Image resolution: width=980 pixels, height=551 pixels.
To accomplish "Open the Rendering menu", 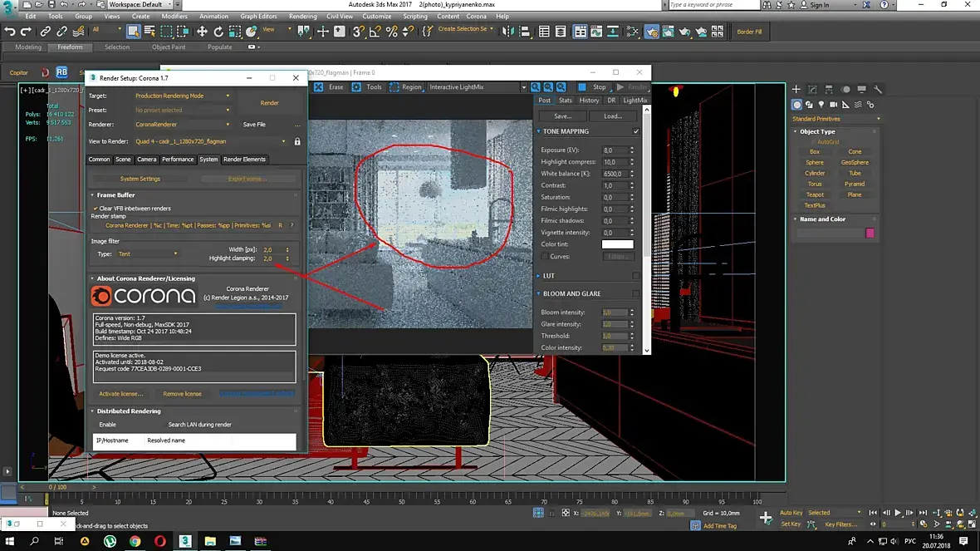I will point(302,16).
